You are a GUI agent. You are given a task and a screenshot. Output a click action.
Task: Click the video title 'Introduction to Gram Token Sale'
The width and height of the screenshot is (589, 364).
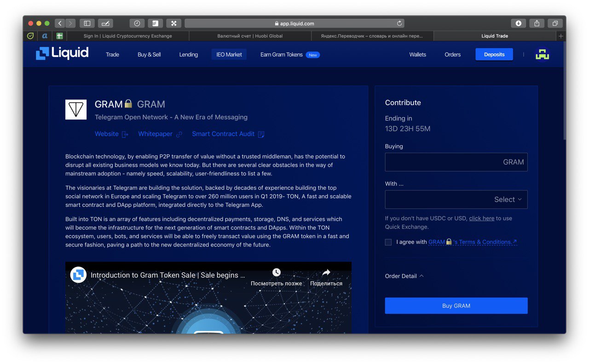click(x=167, y=275)
